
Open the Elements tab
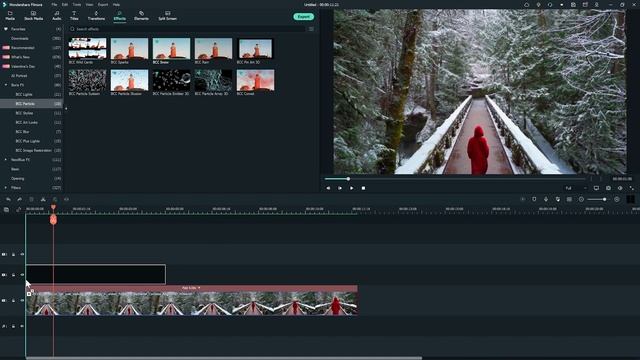click(141, 16)
